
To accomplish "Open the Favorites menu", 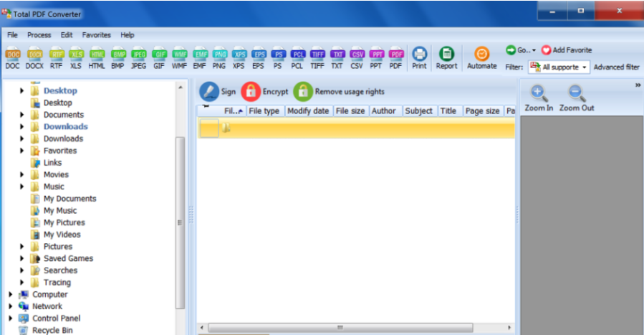I will coord(97,35).
